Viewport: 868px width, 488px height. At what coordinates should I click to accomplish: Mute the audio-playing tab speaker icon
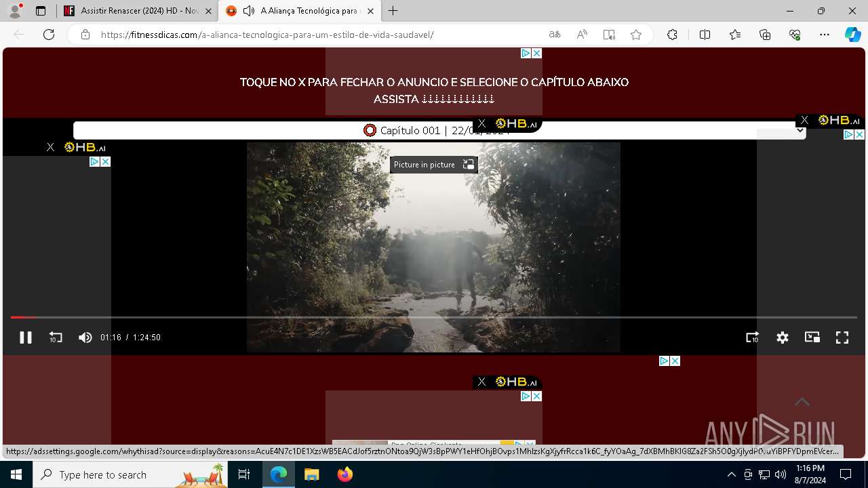coord(249,11)
